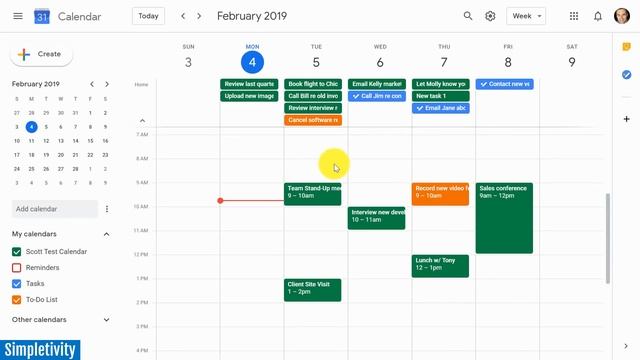Open Book flight to Chicago event

[x=313, y=84]
